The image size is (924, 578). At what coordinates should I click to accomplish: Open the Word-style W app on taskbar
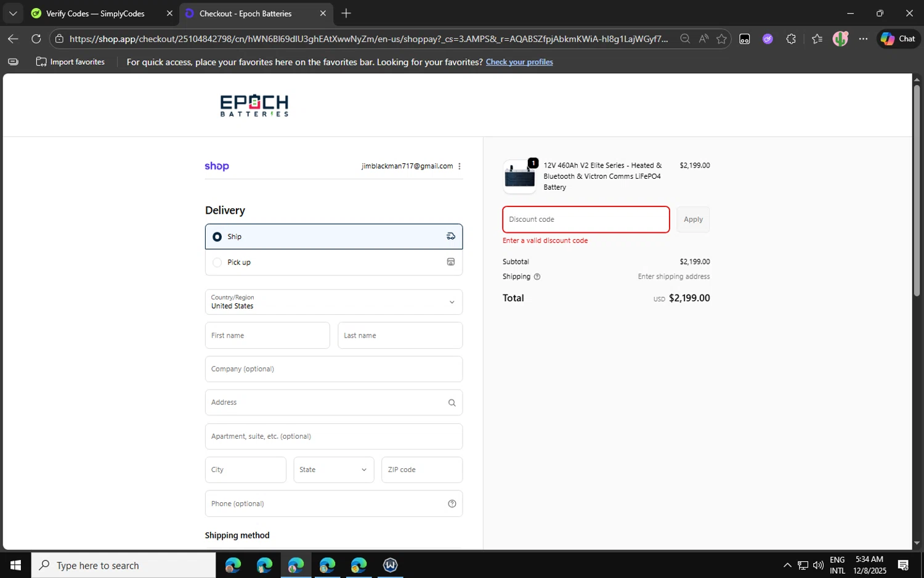click(x=390, y=565)
